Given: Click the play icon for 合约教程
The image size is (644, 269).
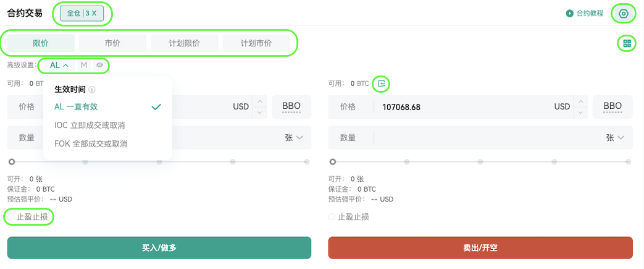Looking at the screenshot, I should pyautogui.click(x=569, y=13).
